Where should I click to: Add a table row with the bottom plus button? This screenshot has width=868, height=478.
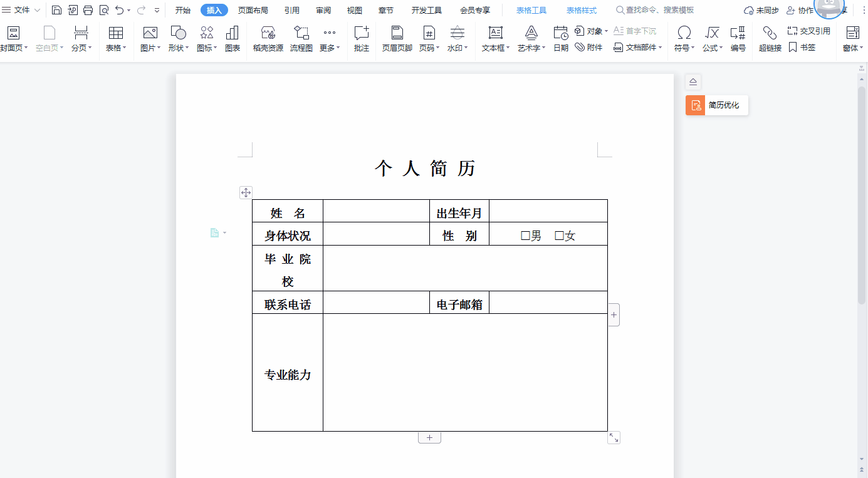(429, 437)
